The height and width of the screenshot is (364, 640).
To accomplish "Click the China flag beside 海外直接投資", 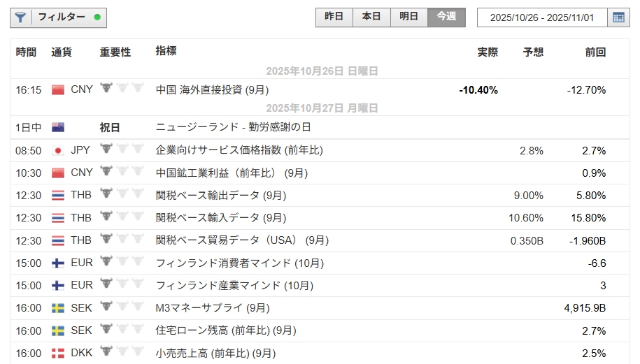I will click(x=58, y=89).
